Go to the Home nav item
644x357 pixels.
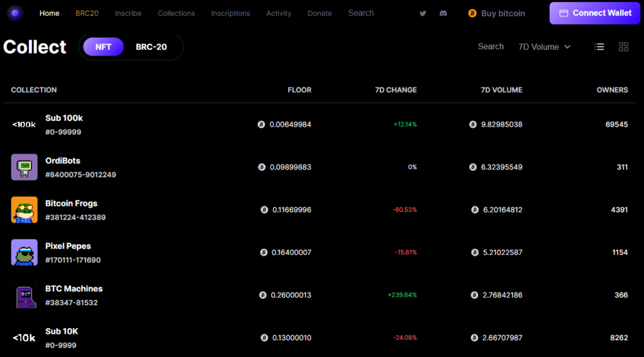click(x=49, y=13)
